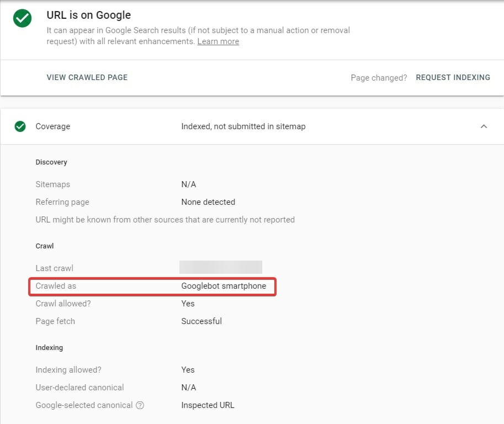504x424 pixels.
Task: Open help icon beside Google-selected canonical
Action: point(140,405)
